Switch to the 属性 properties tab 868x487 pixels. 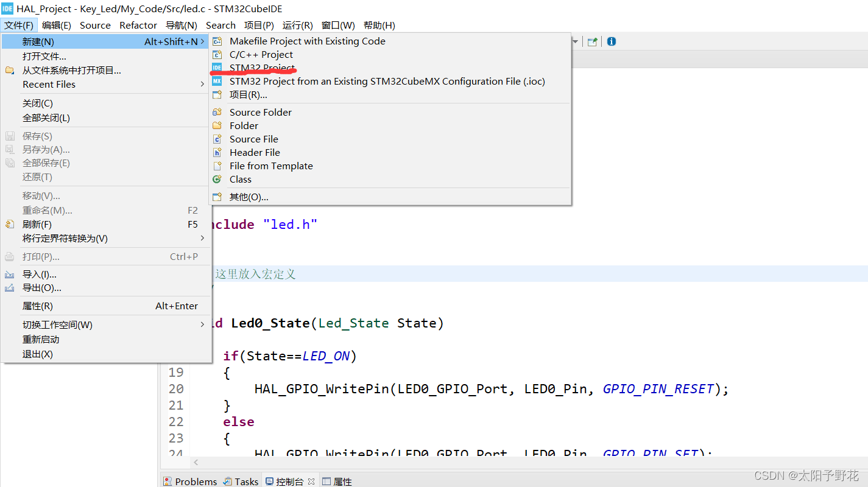point(337,481)
